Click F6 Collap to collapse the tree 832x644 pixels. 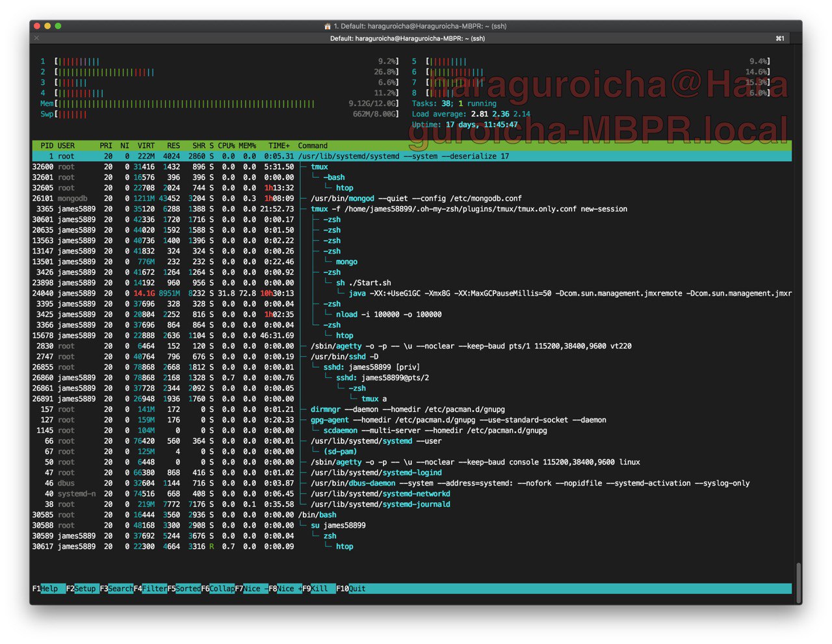[x=218, y=589]
